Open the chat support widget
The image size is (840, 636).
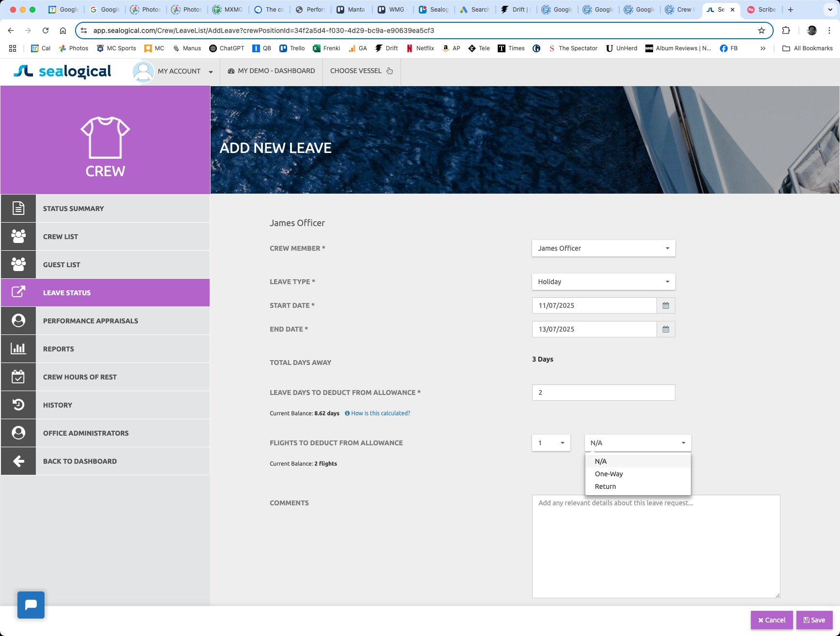click(x=31, y=605)
